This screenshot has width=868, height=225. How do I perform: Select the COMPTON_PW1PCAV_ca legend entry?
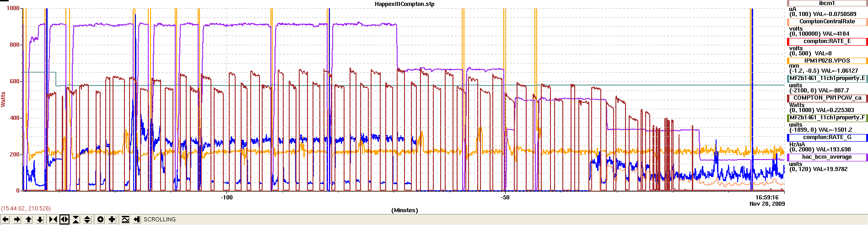coord(827,98)
